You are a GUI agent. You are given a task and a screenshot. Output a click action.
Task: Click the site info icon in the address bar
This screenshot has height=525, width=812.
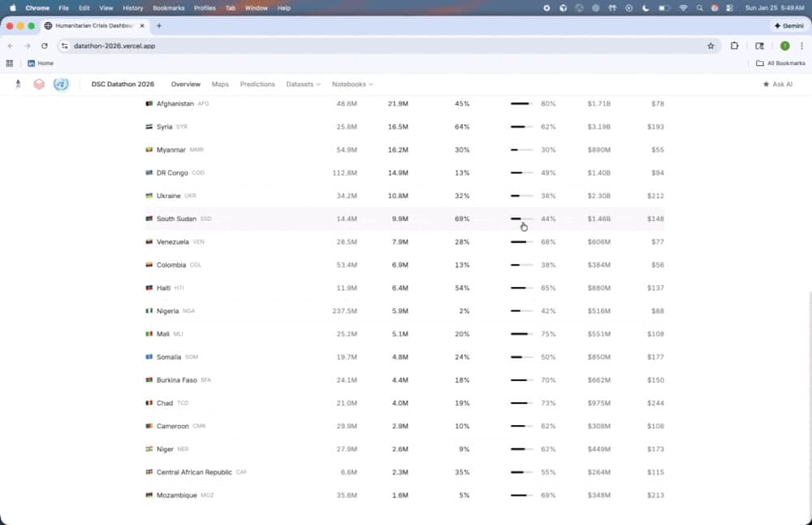point(64,46)
